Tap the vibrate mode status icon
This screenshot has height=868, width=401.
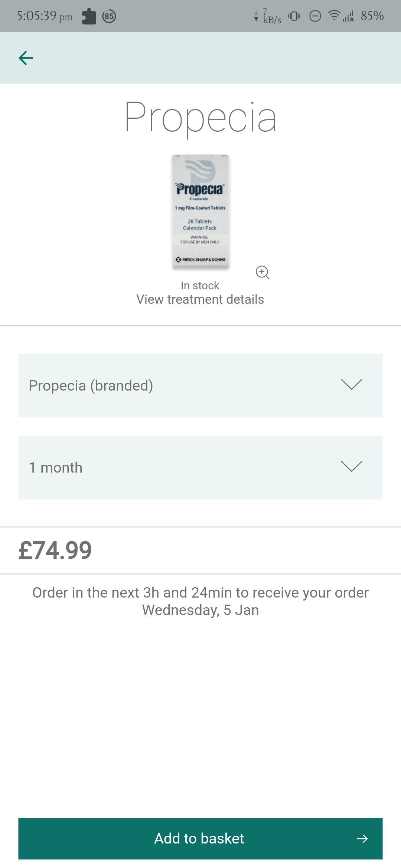click(294, 16)
